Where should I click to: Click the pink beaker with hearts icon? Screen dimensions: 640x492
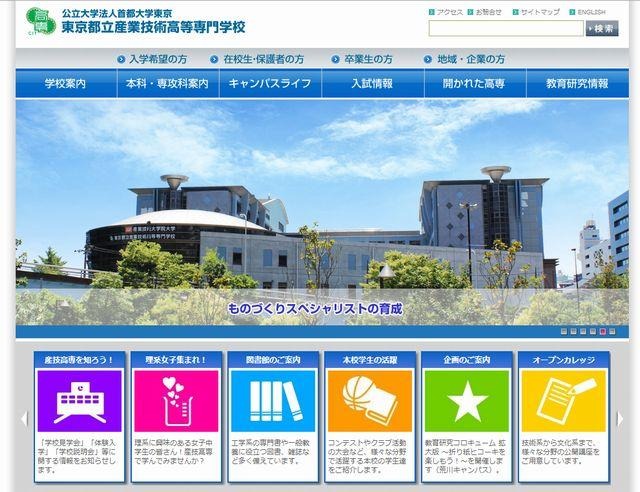(x=176, y=401)
